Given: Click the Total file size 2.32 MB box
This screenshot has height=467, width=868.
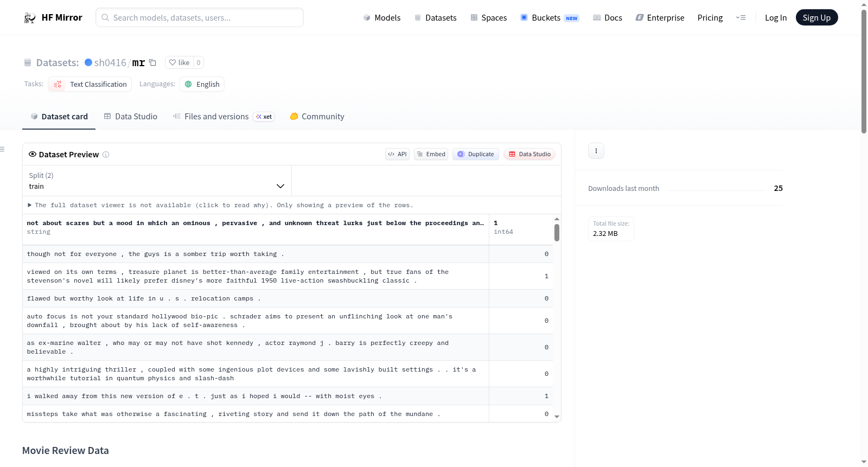Looking at the screenshot, I should [611, 229].
